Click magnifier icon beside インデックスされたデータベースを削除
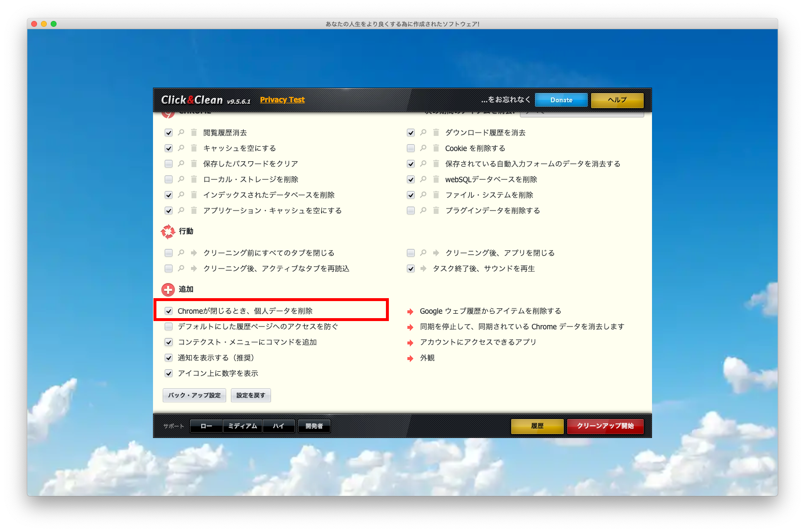Viewport: 805px width, 532px height. point(181,195)
